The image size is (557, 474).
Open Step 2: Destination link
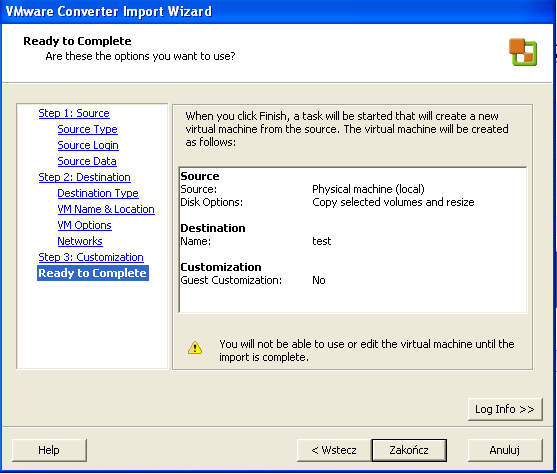pyautogui.click(x=85, y=177)
